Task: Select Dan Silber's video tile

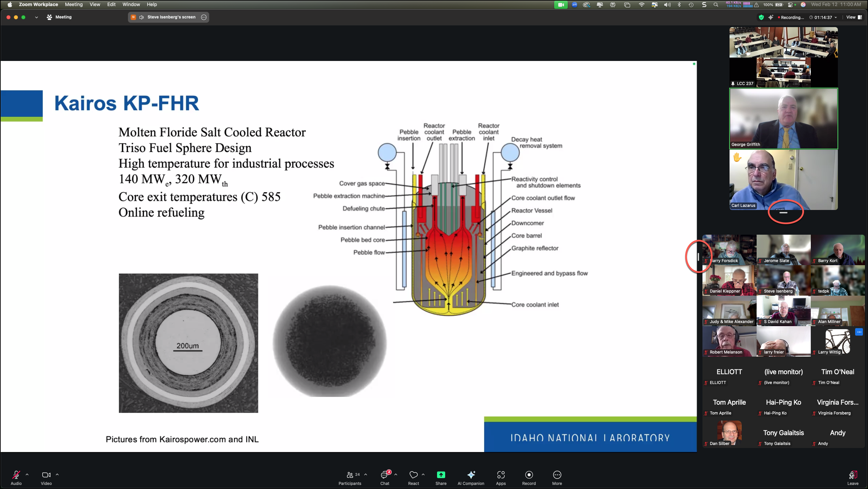Action: [x=729, y=433]
